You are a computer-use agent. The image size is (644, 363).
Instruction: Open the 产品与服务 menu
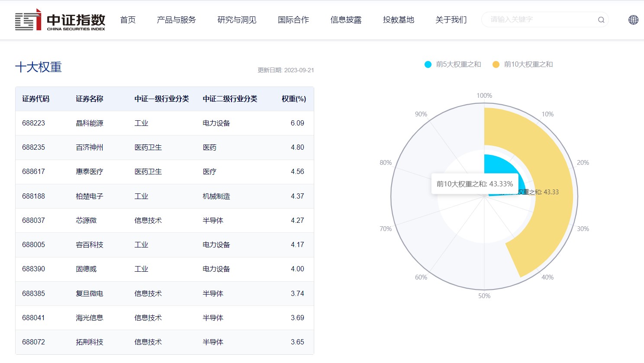(176, 19)
